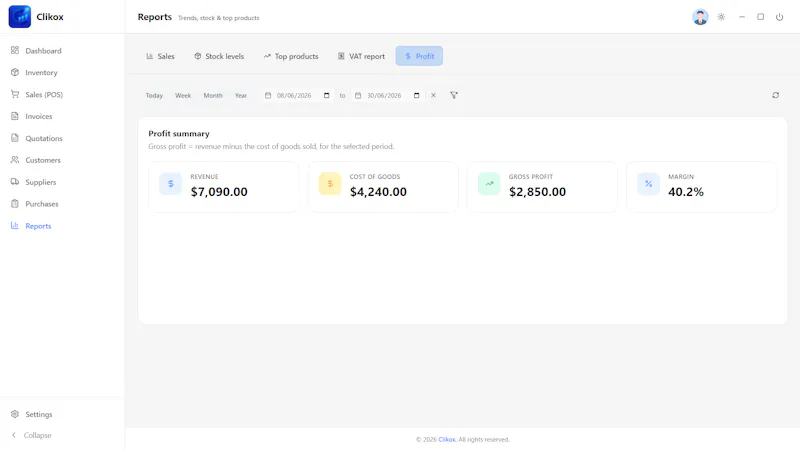Click the Reports page title
Screen dimensions: 800x450
coord(155,17)
